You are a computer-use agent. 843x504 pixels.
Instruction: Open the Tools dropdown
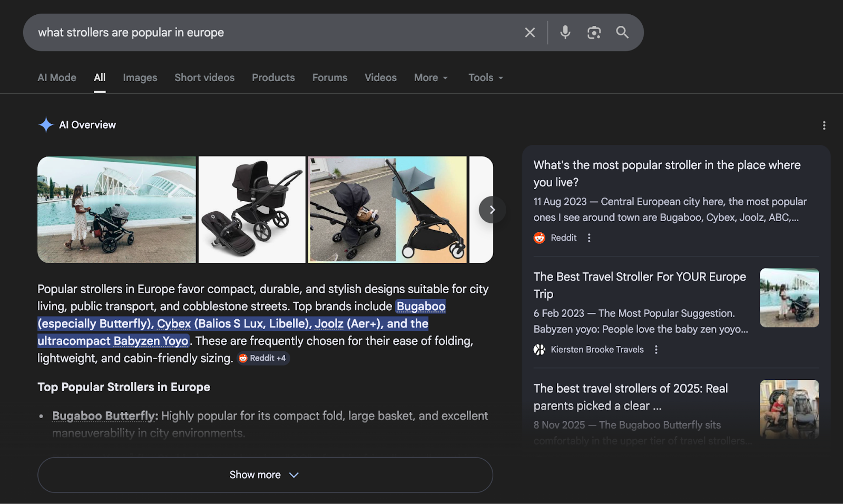(x=485, y=77)
